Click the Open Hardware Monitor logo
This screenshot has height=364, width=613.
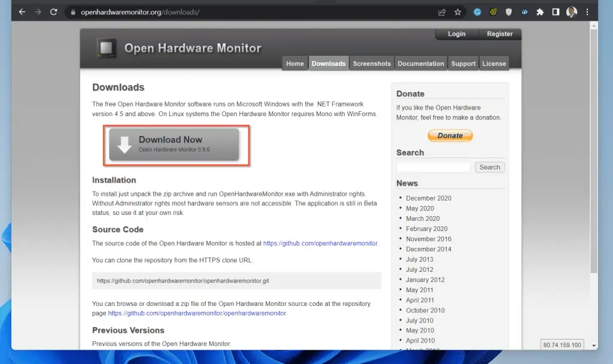[x=107, y=48]
